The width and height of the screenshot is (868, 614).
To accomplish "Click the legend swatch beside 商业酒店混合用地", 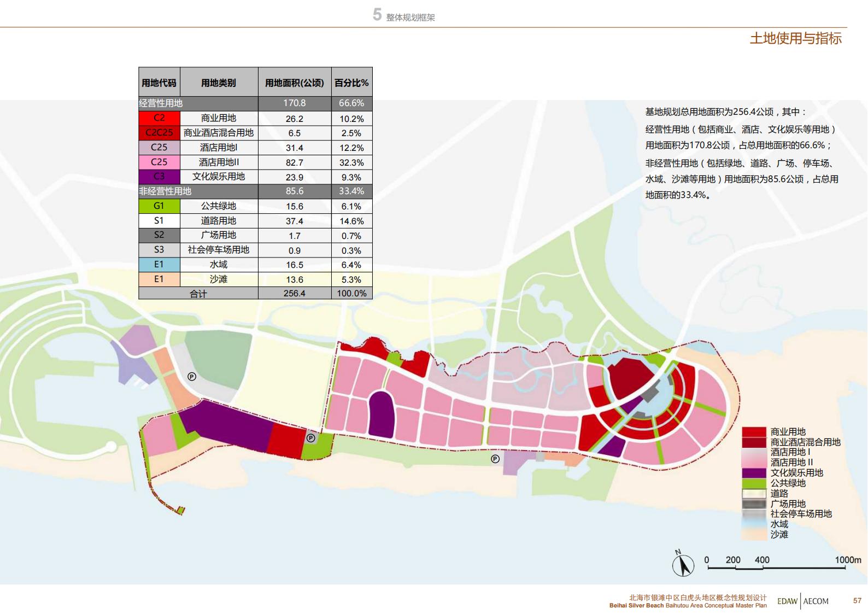I will point(754,442).
